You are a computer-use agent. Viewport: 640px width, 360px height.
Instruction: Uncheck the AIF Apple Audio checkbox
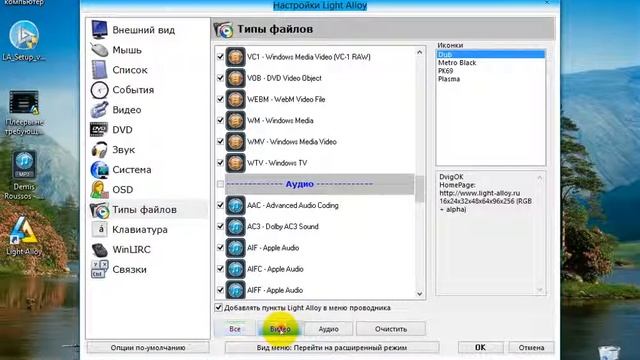220,248
